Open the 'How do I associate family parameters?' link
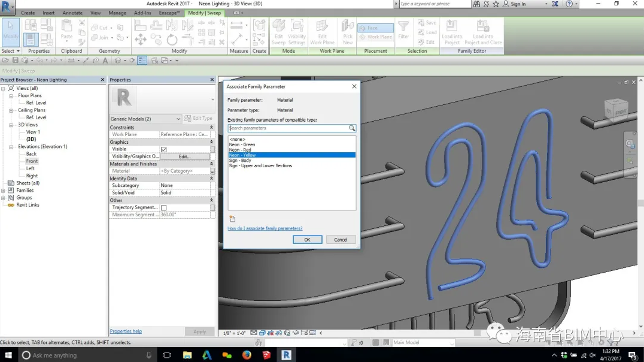 tap(265, 228)
